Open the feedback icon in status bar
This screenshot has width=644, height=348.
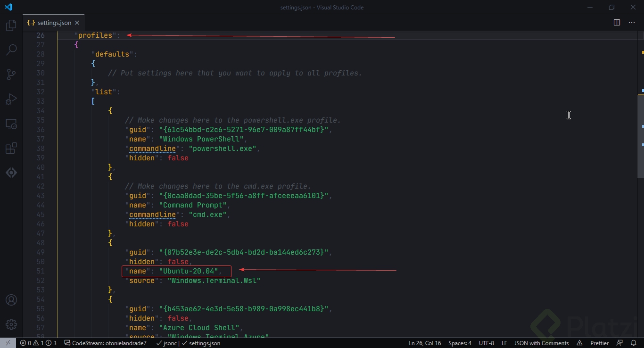click(619, 343)
